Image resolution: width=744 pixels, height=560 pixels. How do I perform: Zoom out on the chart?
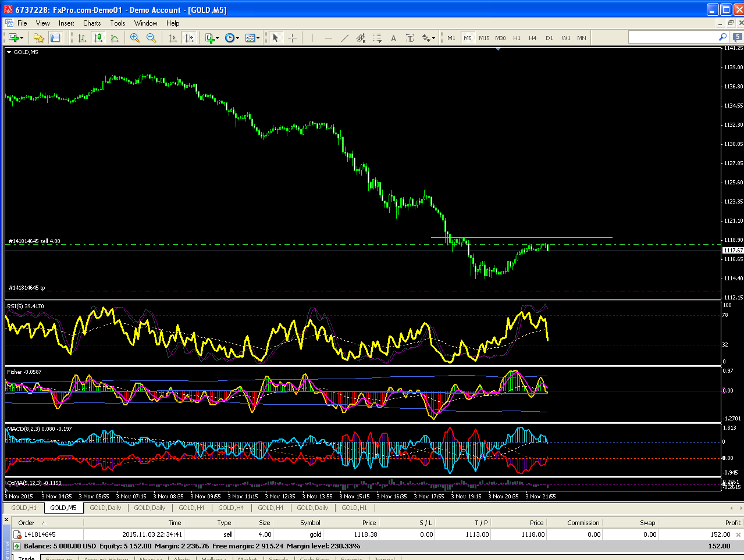tap(151, 38)
